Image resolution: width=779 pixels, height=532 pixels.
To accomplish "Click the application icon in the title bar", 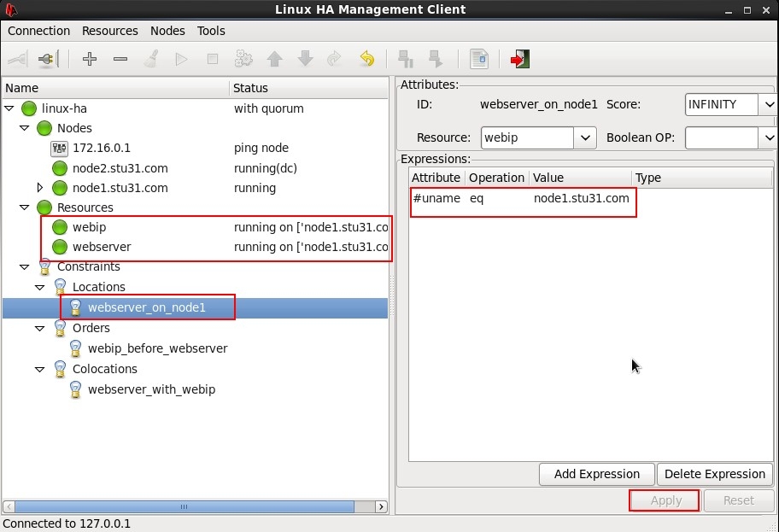I will [x=11, y=9].
